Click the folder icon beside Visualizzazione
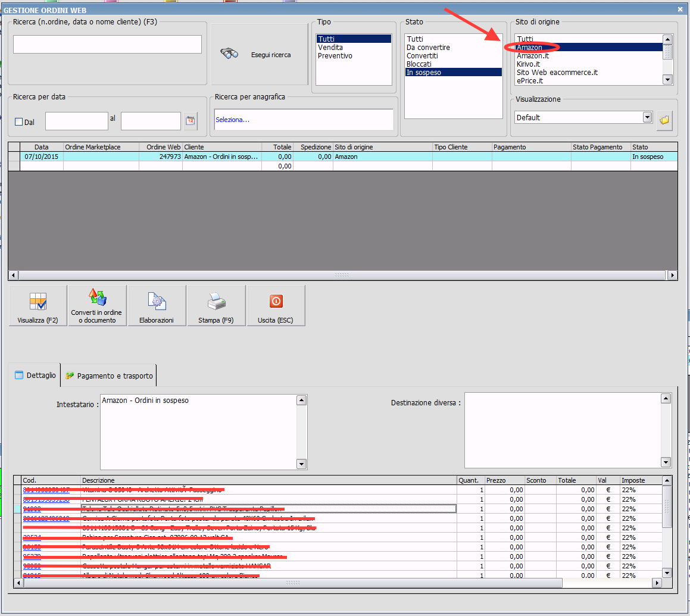 pyautogui.click(x=664, y=120)
